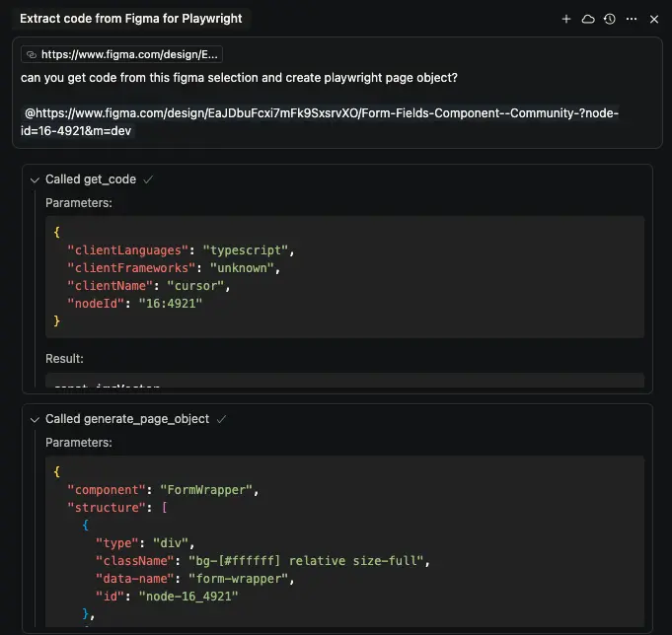Click the generate_page_object success checkmark
Image resolution: width=672 pixels, height=635 pixels.
(221, 419)
